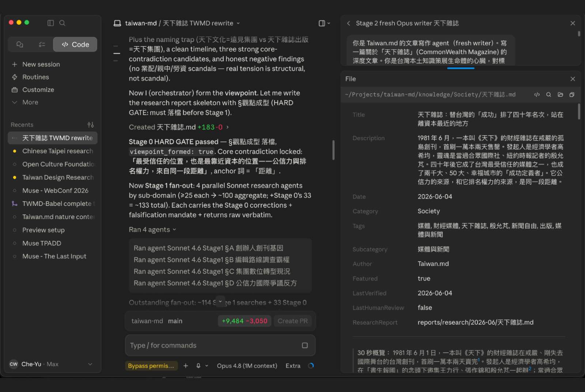Expand the Created 天下雜誌.md diff
Image resolution: width=585 pixels, height=392 pixels.
coord(179,127)
